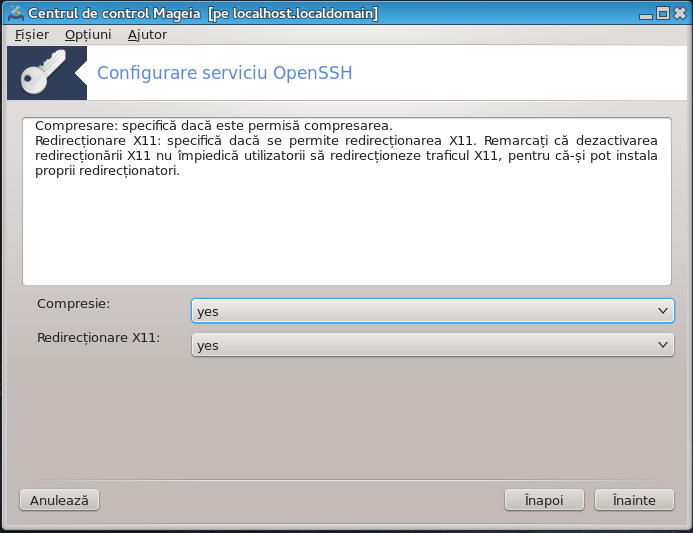Open the Redirecționare X11 dropdown
The image size is (693, 533).
coord(433,345)
